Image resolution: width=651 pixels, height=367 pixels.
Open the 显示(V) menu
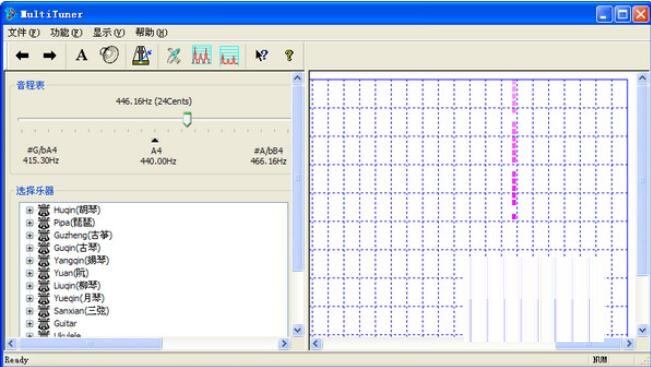[x=108, y=32]
